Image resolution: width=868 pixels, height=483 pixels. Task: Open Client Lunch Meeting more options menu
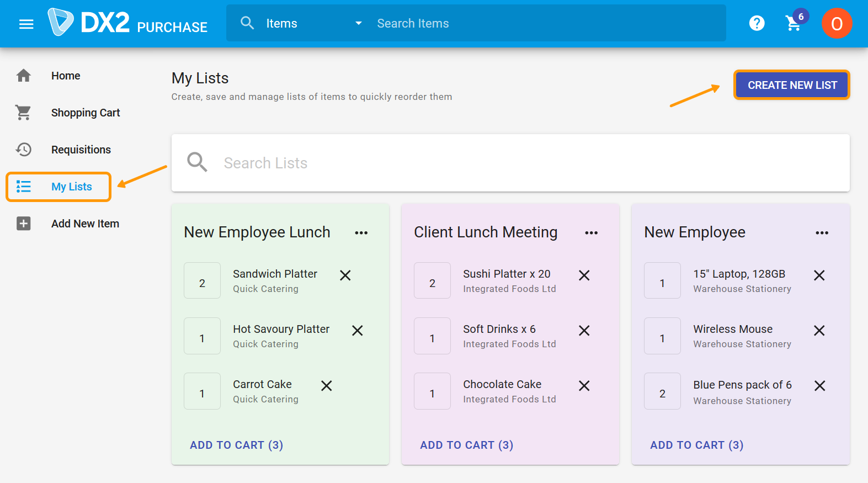592,233
